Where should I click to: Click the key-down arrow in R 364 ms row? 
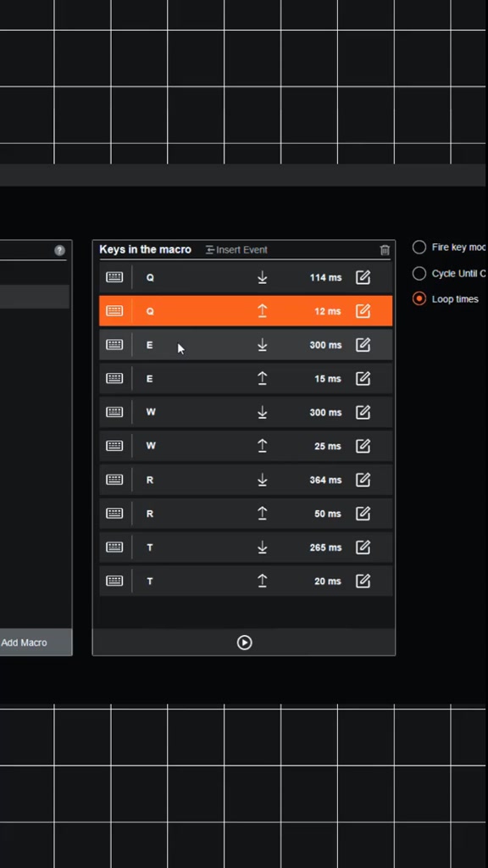[263, 480]
